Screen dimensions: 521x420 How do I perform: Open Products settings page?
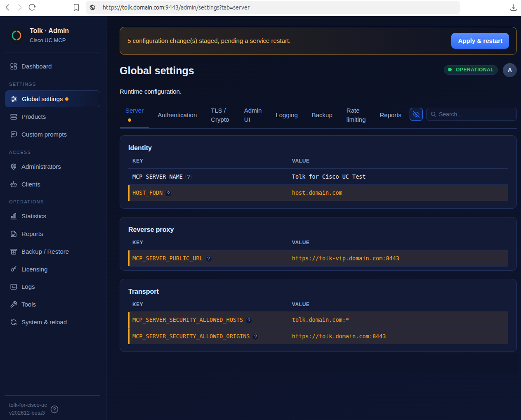coord(52,117)
